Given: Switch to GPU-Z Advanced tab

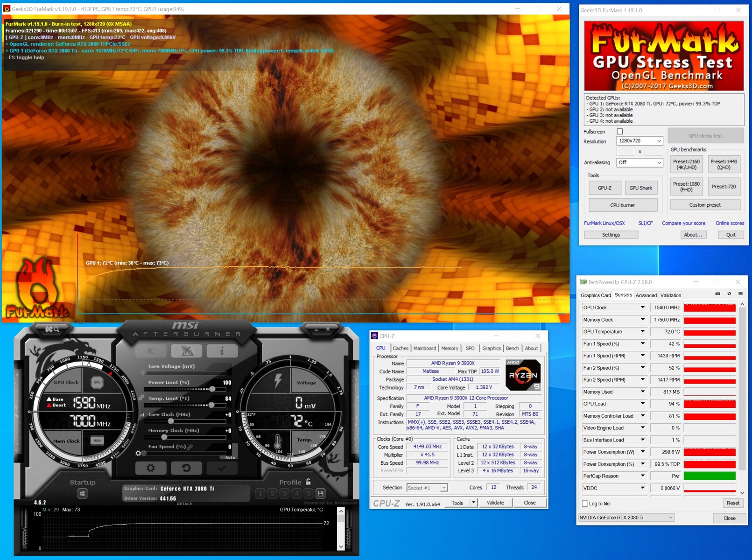Looking at the screenshot, I should (x=646, y=295).
